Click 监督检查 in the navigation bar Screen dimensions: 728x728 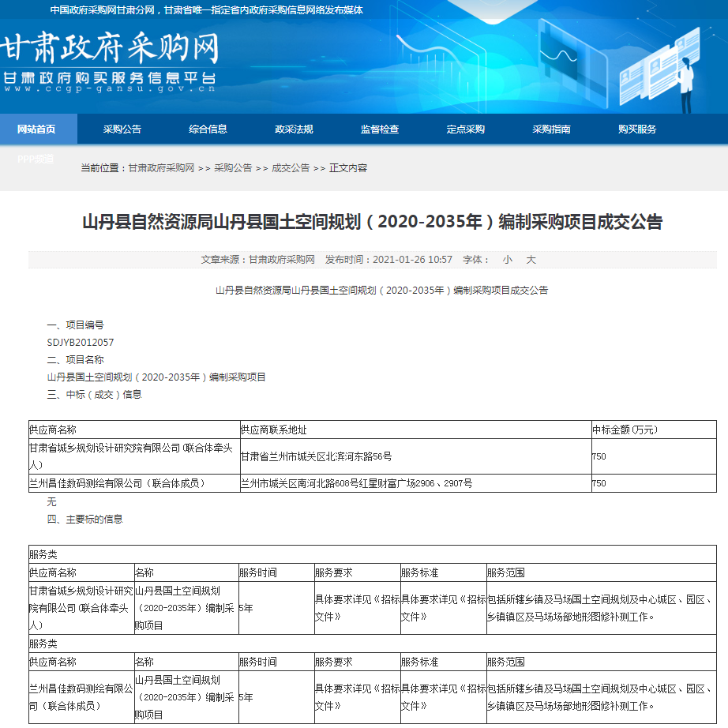[x=380, y=129]
